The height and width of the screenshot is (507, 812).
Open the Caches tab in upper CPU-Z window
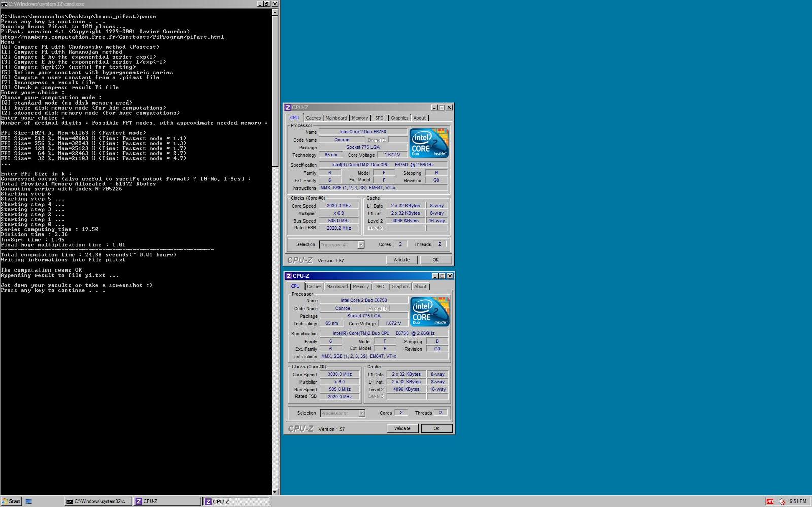point(313,118)
